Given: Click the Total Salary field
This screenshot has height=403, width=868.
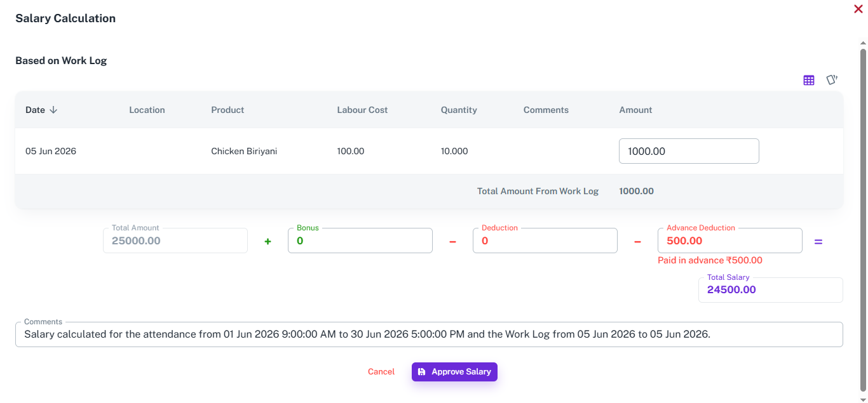Looking at the screenshot, I should pos(771,290).
